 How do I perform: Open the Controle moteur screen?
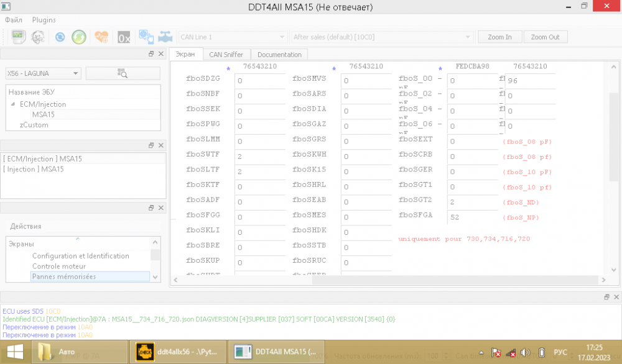coord(59,266)
